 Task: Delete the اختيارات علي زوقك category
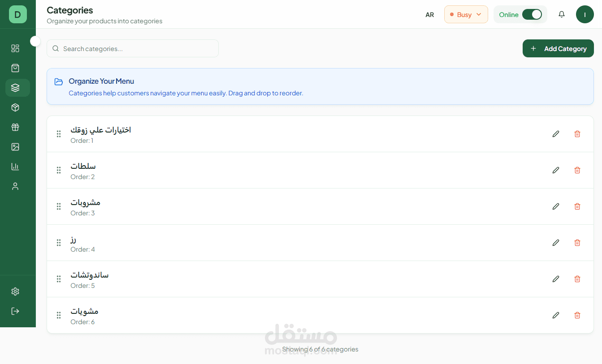[577, 134]
